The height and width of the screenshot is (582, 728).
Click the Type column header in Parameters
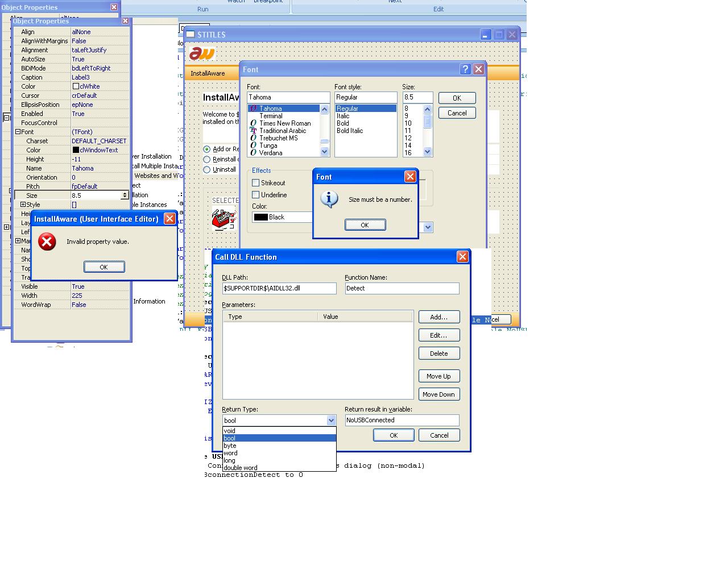[270, 317]
